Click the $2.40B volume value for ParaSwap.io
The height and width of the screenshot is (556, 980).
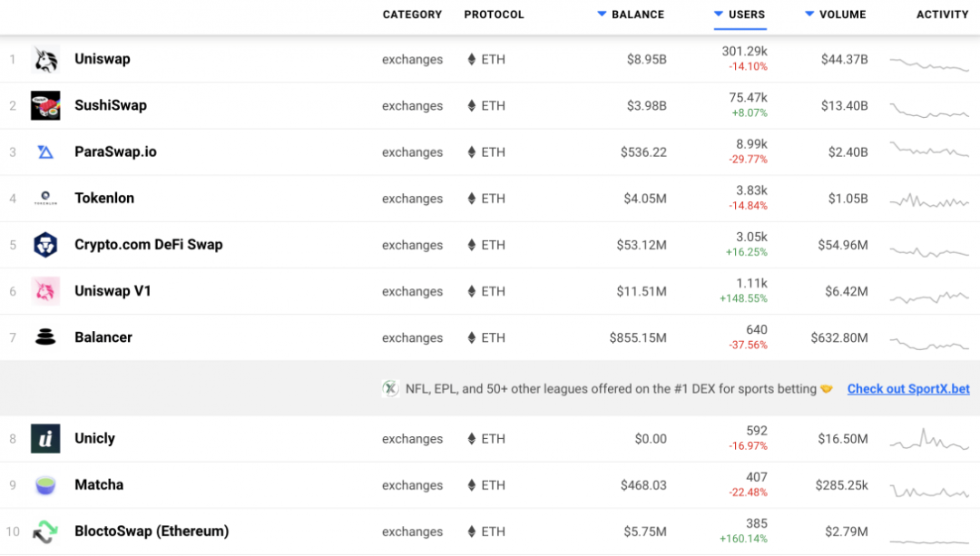[x=848, y=152]
